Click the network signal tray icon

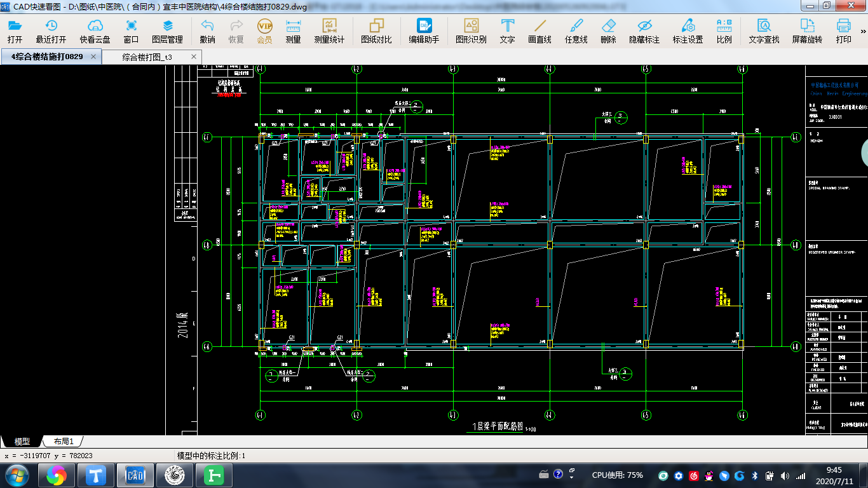801,475
